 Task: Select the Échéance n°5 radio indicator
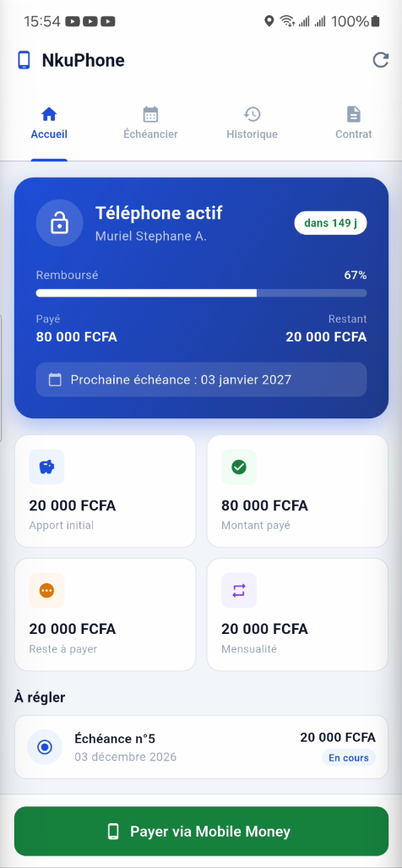45,747
